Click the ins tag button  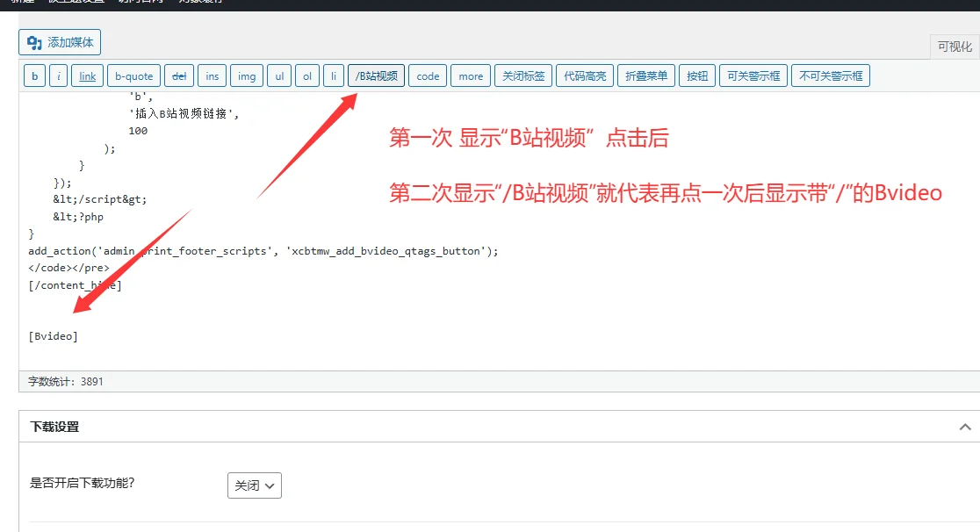click(x=213, y=76)
